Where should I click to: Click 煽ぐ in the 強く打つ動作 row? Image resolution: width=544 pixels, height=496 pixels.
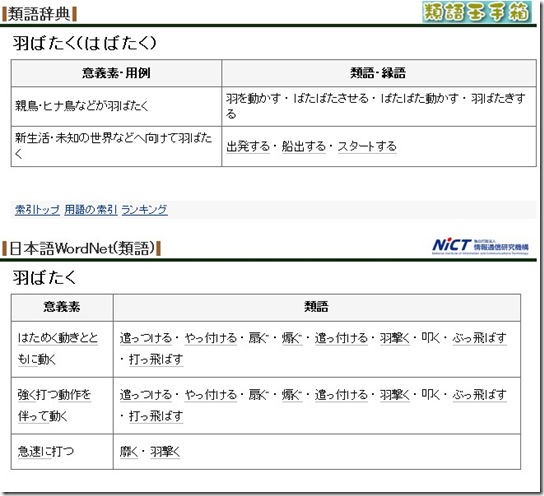click(292, 395)
